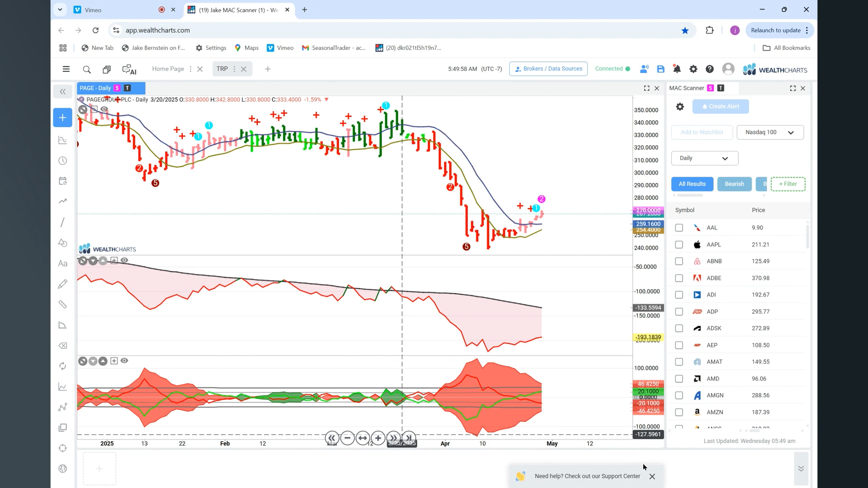Click the blue plus add tool button
The image size is (868, 488).
pyautogui.click(x=63, y=117)
